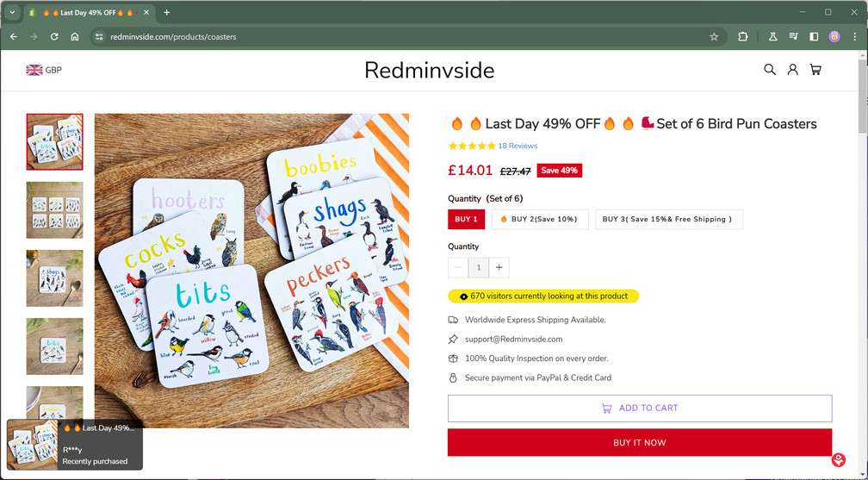Increase quantity with the plus button

coord(499,268)
